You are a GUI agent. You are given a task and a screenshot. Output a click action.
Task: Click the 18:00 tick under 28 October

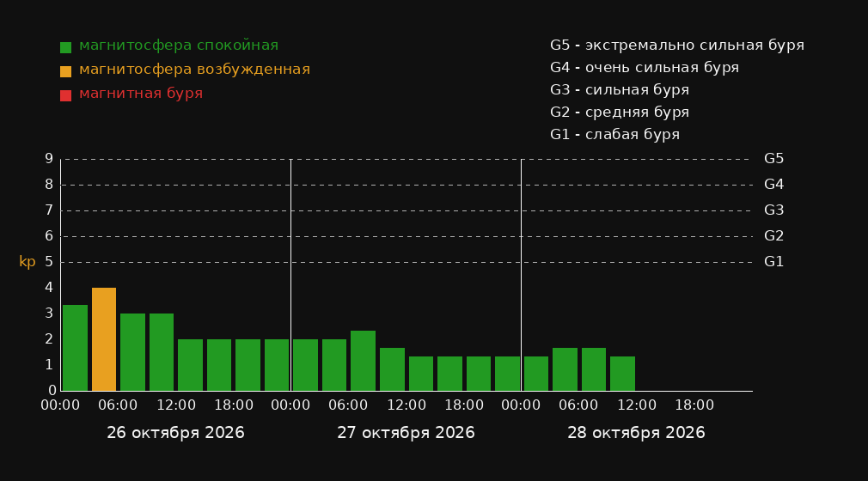[x=694, y=405]
